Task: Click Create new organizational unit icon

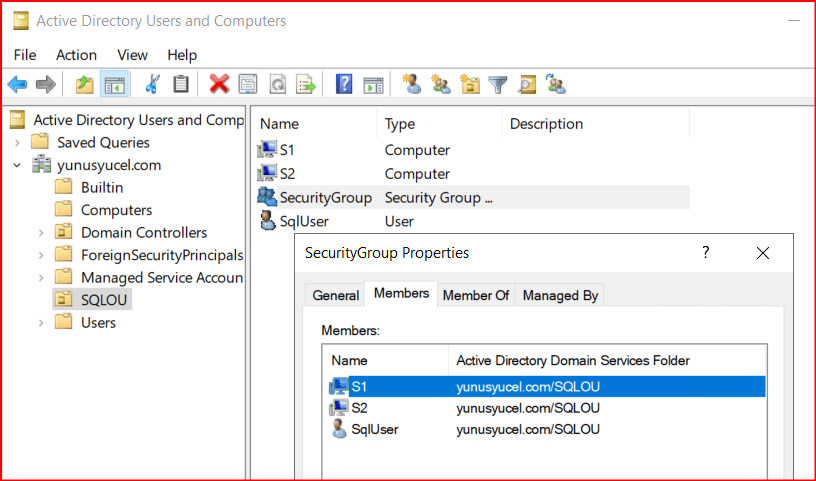Action: click(x=469, y=85)
